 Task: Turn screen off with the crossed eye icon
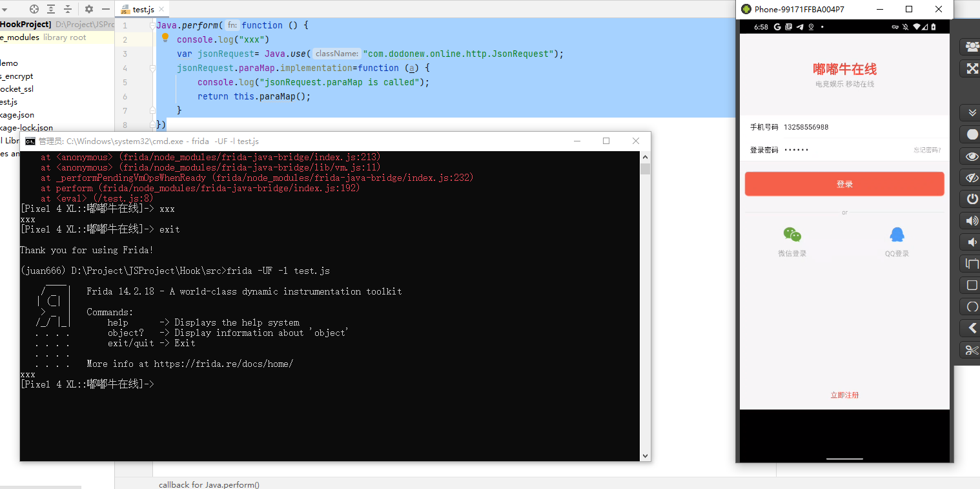click(x=972, y=178)
